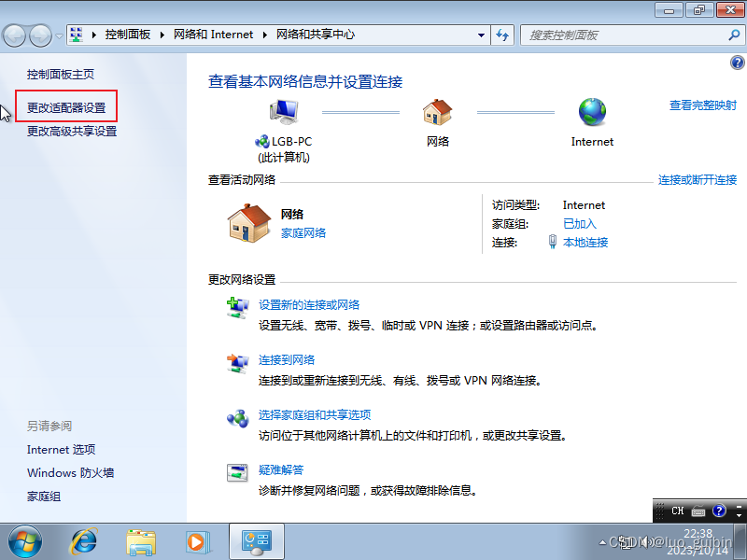Open 控制面板主页 in the sidebar
This screenshot has height=560, width=747.
(x=61, y=75)
